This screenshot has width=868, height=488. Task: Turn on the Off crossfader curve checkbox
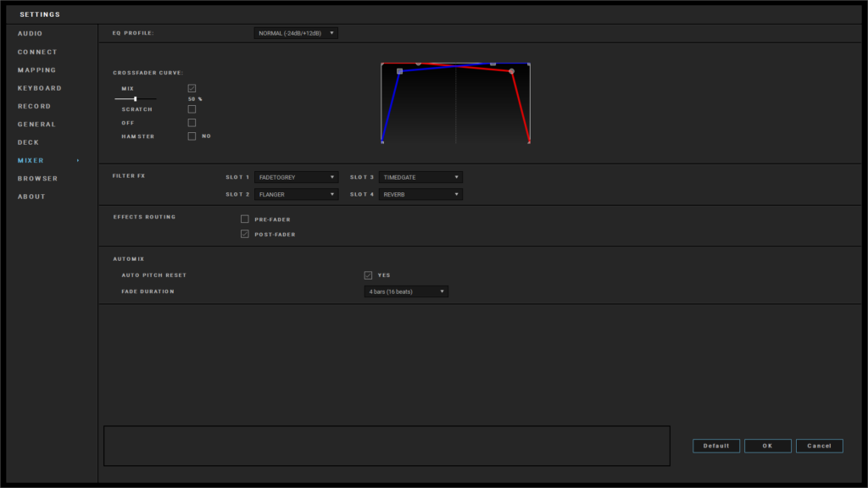coord(192,123)
